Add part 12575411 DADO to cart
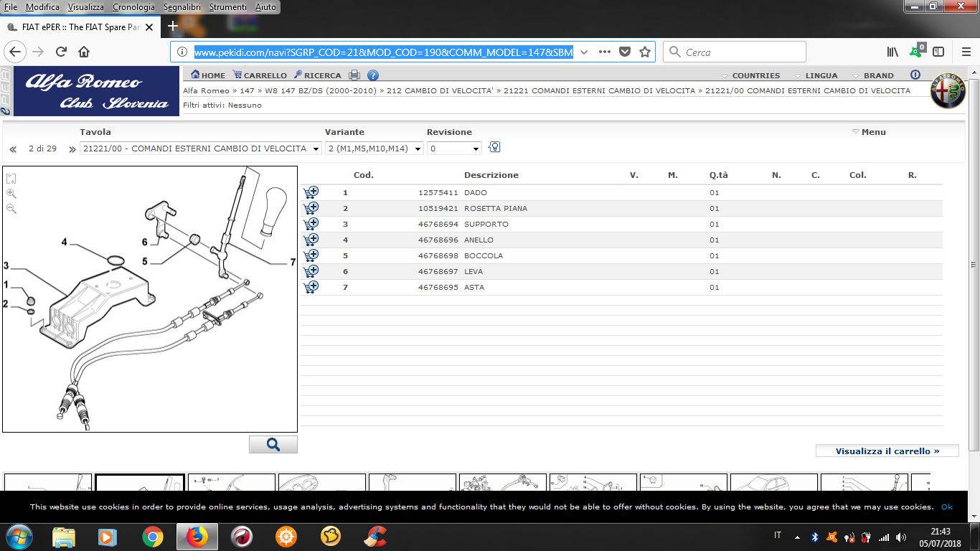The image size is (980, 551). (x=311, y=192)
